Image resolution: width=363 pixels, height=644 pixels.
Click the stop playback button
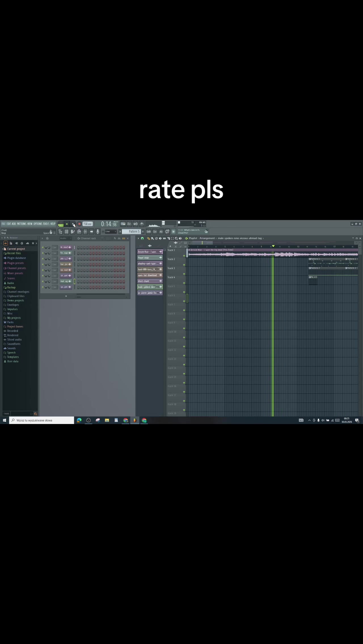pyautogui.click(x=73, y=224)
